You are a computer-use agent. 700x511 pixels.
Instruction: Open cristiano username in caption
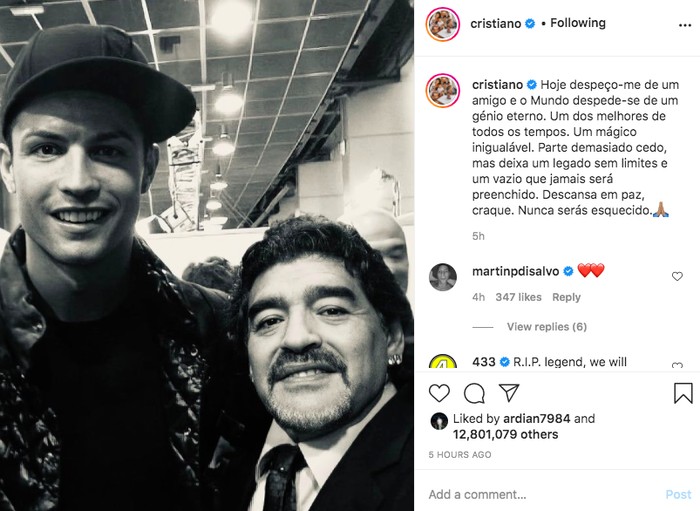(x=497, y=84)
